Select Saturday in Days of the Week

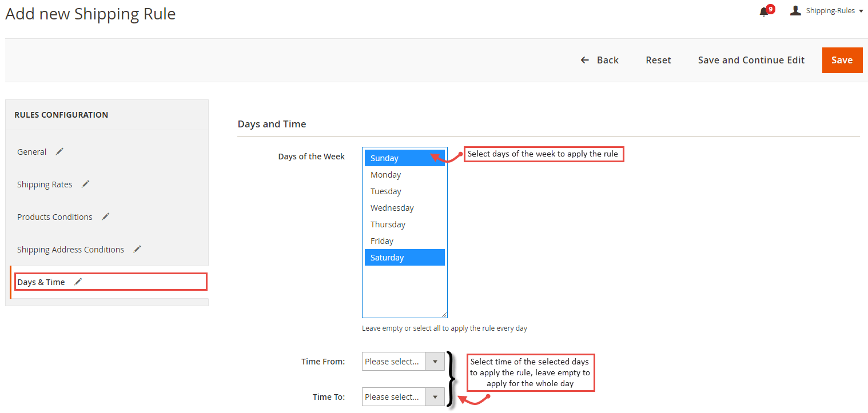coord(404,258)
